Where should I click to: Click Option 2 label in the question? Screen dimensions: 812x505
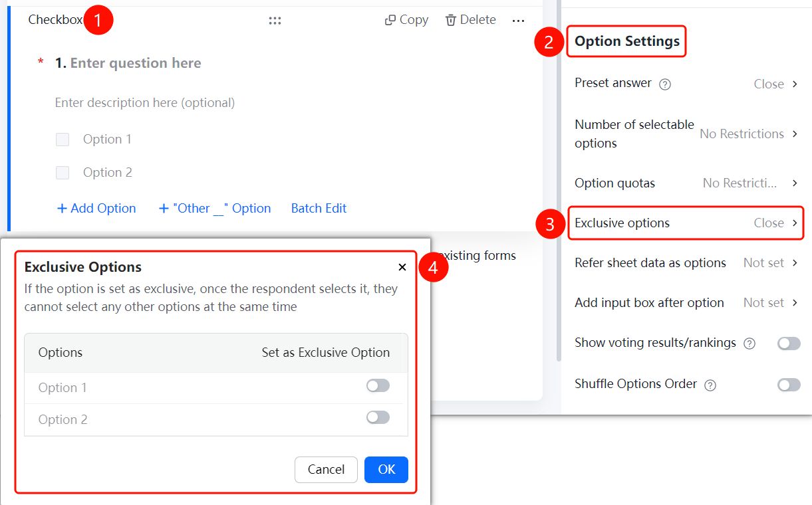[x=108, y=173]
